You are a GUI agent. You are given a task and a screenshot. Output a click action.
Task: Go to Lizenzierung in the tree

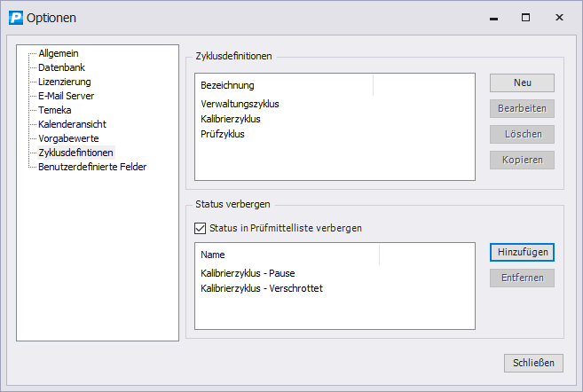[65, 82]
